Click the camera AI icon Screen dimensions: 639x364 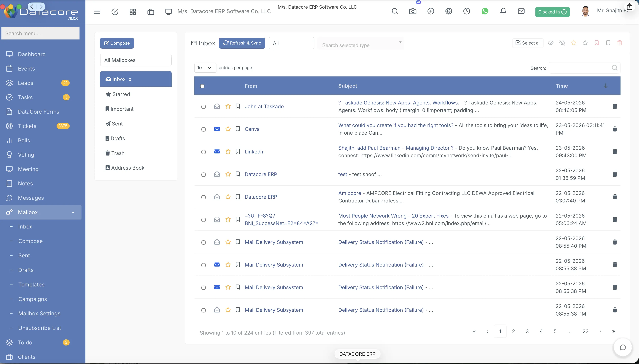pos(413,11)
